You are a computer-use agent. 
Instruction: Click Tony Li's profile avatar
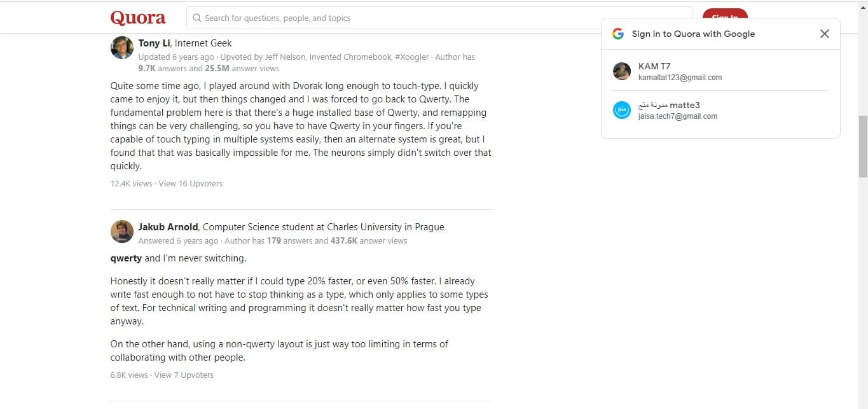[x=121, y=48]
